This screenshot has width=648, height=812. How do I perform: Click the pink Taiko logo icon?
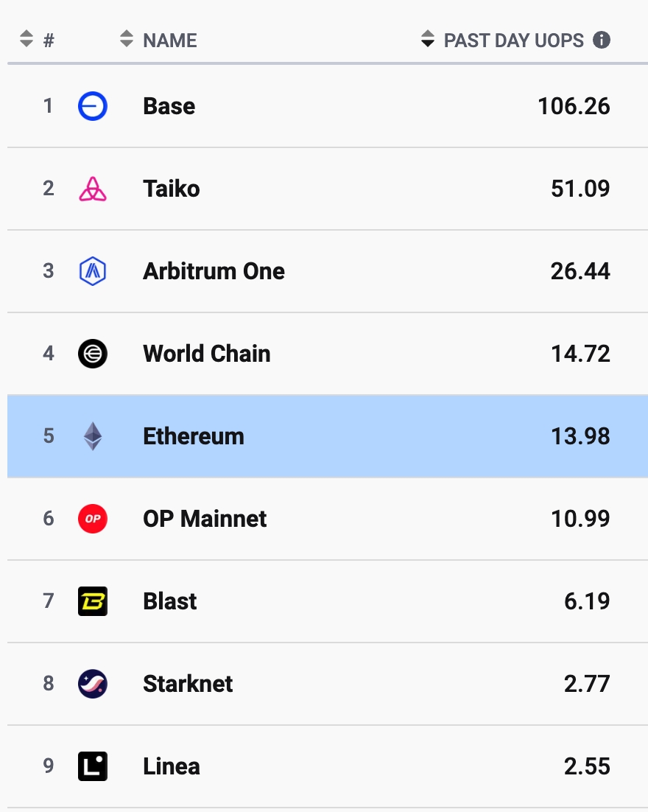pyautogui.click(x=93, y=189)
